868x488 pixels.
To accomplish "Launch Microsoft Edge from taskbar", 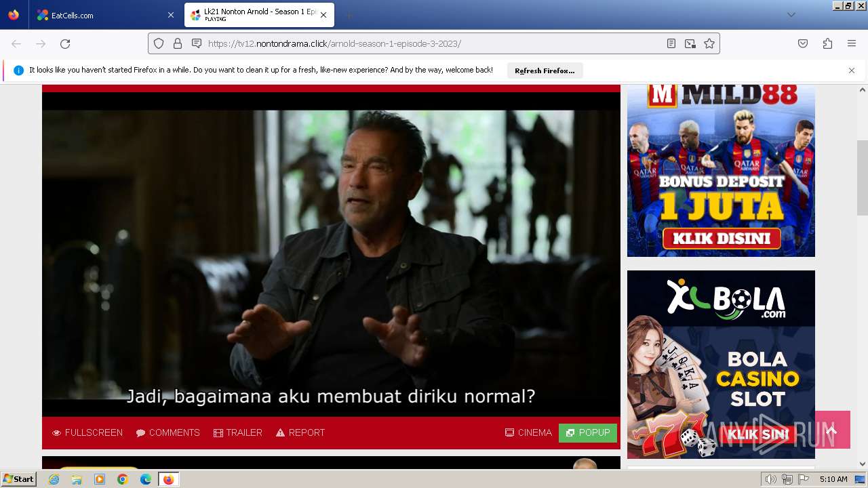I will pos(146,479).
